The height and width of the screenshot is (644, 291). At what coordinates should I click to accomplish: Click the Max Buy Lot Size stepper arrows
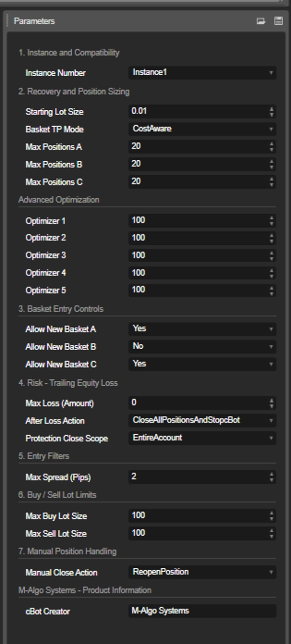click(x=272, y=516)
